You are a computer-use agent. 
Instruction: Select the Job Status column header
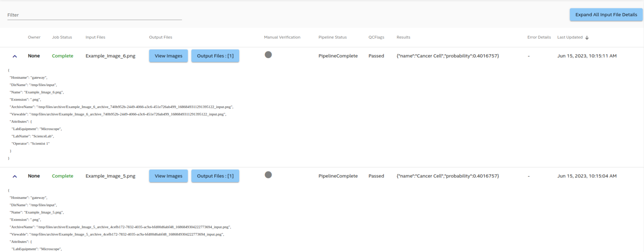click(62, 37)
